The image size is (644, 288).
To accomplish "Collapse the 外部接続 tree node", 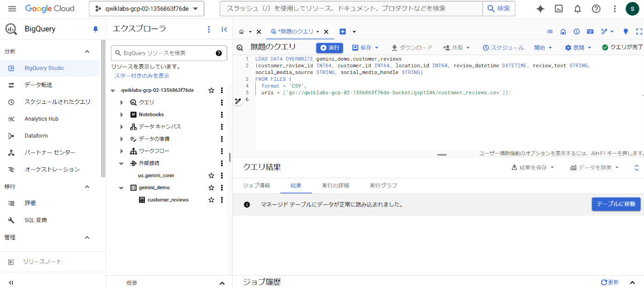I will (121, 163).
